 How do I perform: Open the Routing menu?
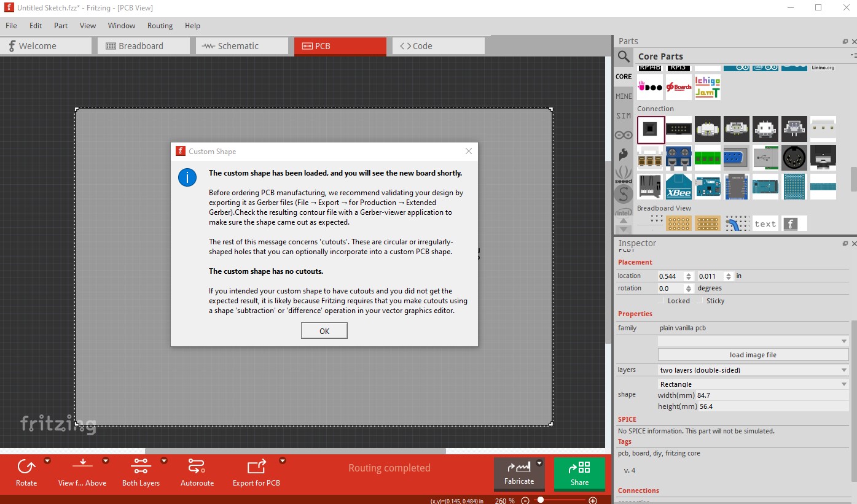pyautogui.click(x=160, y=26)
